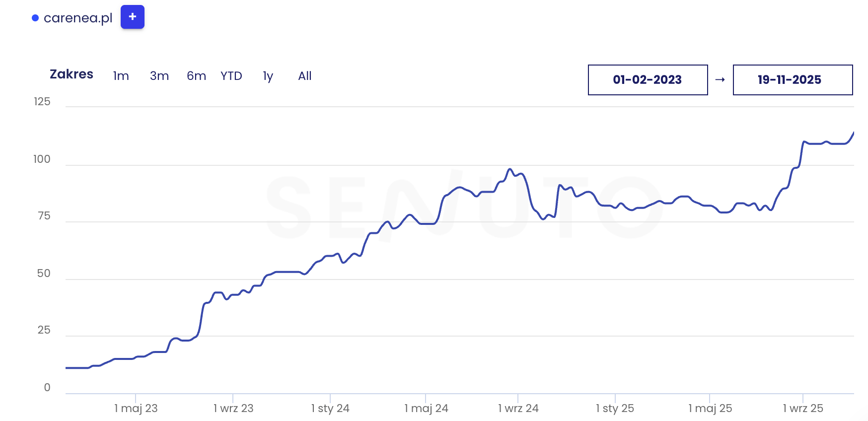The image size is (868, 421).
Task: Click the 1 sty 24 axis label
Action: pos(330,408)
